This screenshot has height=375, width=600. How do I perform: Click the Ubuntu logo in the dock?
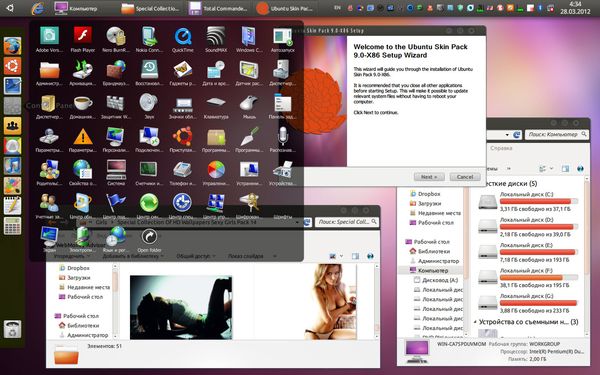[x=12, y=66]
